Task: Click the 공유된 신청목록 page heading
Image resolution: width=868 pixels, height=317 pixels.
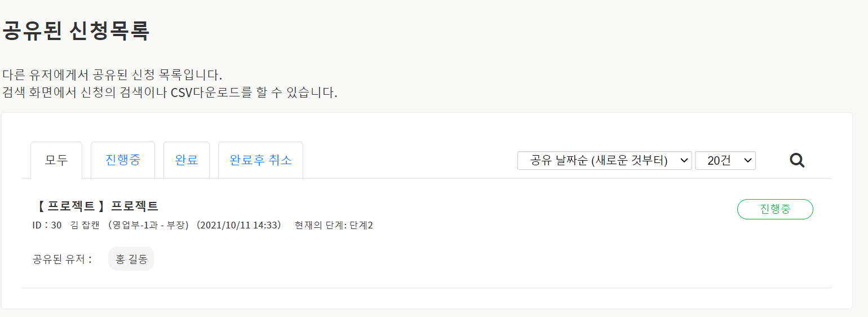Action: (x=76, y=31)
